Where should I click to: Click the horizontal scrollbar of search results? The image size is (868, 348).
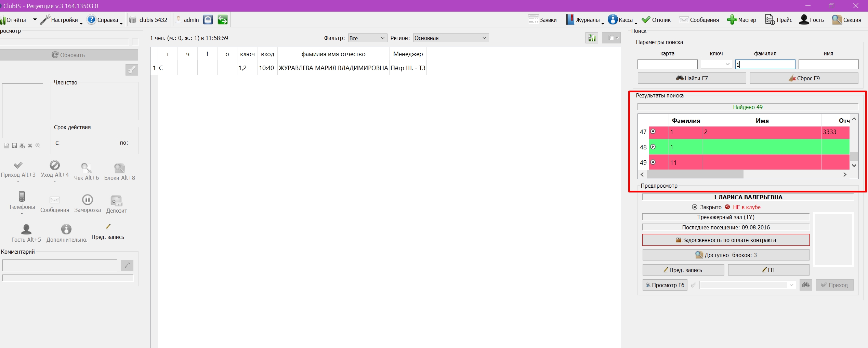[x=744, y=175]
